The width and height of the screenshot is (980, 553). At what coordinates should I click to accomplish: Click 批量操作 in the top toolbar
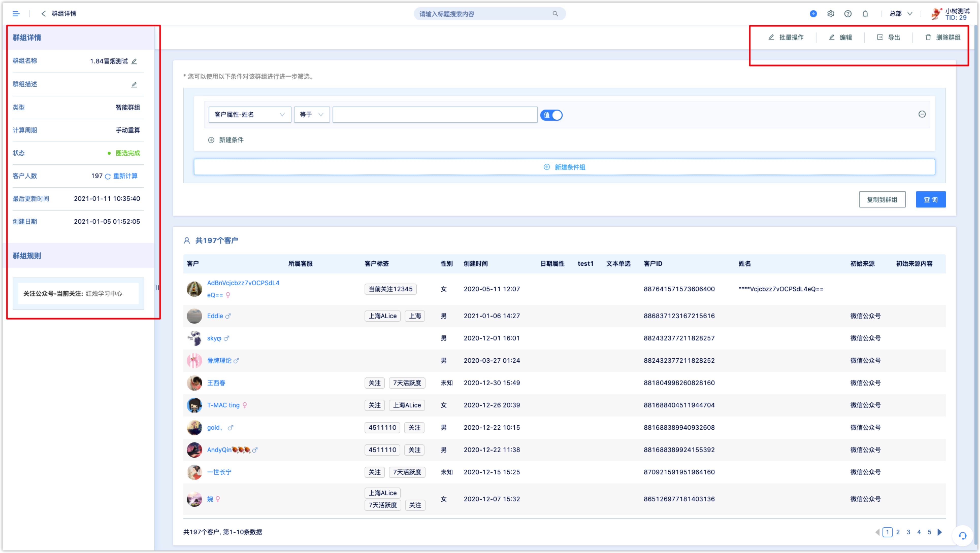pyautogui.click(x=786, y=37)
